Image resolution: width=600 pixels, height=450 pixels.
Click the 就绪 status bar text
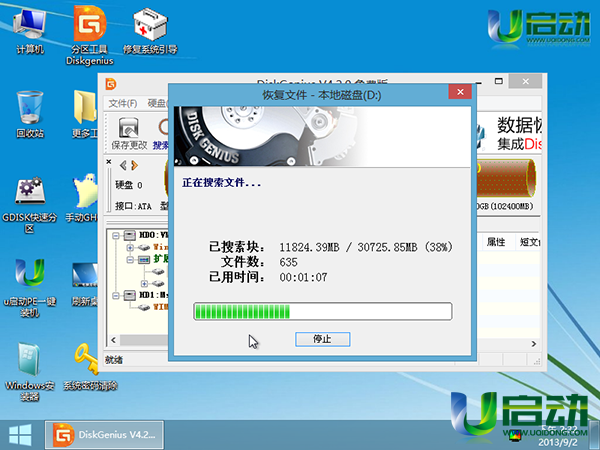(x=114, y=360)
